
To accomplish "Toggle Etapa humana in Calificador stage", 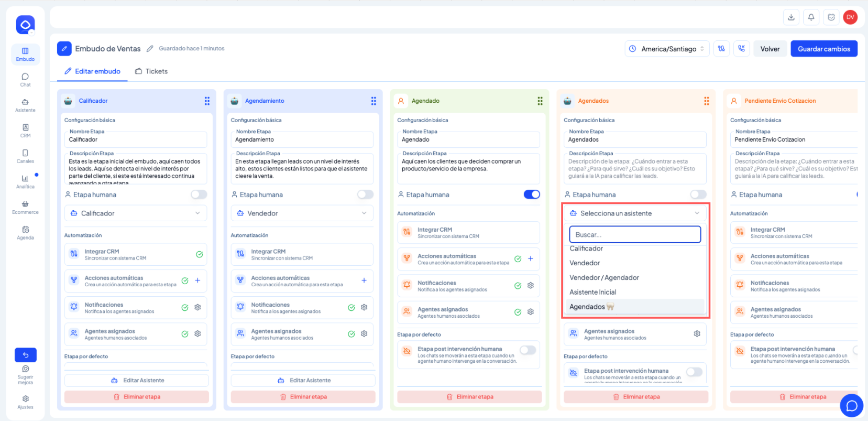I will 199,195.
